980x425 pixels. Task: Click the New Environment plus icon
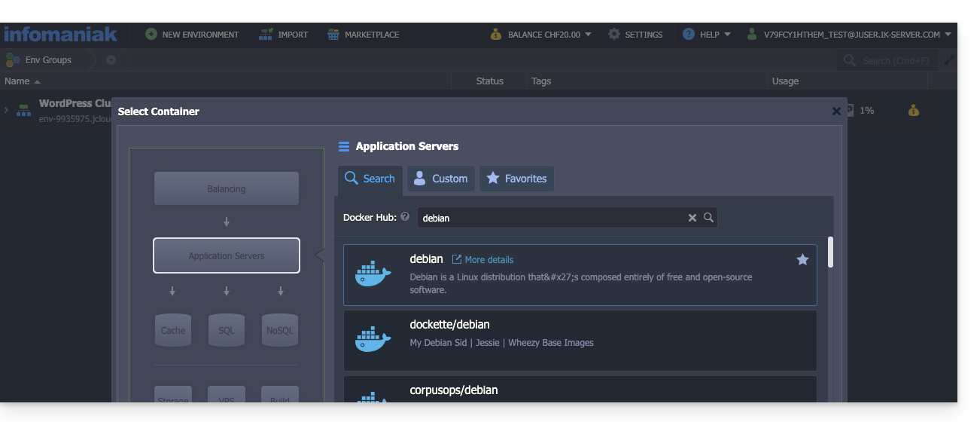tap(151, 35)
